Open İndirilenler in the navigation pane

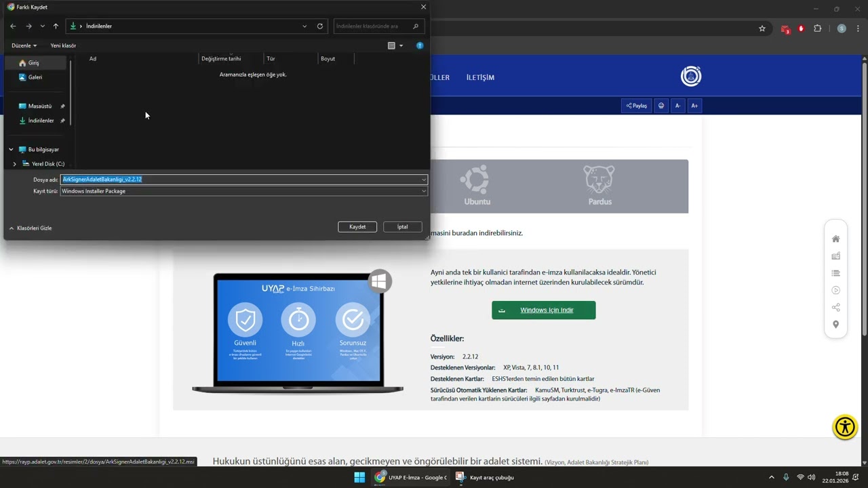pyautogui.click(x=41, y=121)
